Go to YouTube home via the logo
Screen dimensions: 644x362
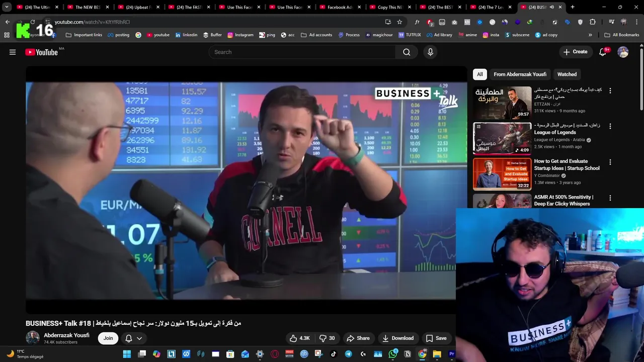point(41,52)
